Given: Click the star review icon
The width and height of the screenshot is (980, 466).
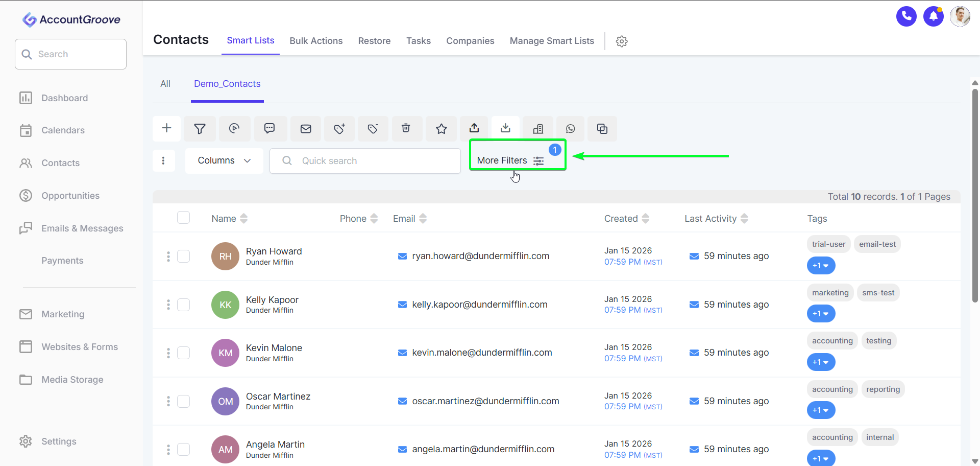Looking at the screenshot, I should pos(442,129).
